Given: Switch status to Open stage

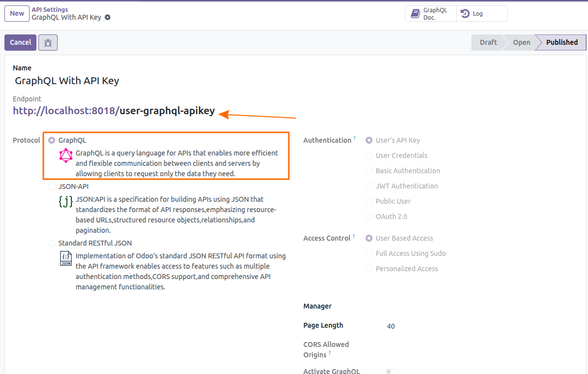Looking at the screenshot, I should [521, 42].
